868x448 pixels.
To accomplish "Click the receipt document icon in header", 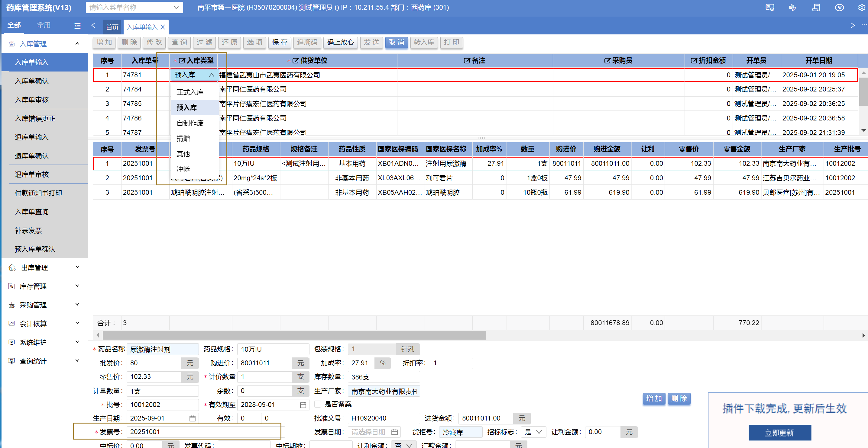I will pyautogui.click(x=816, y=8).
